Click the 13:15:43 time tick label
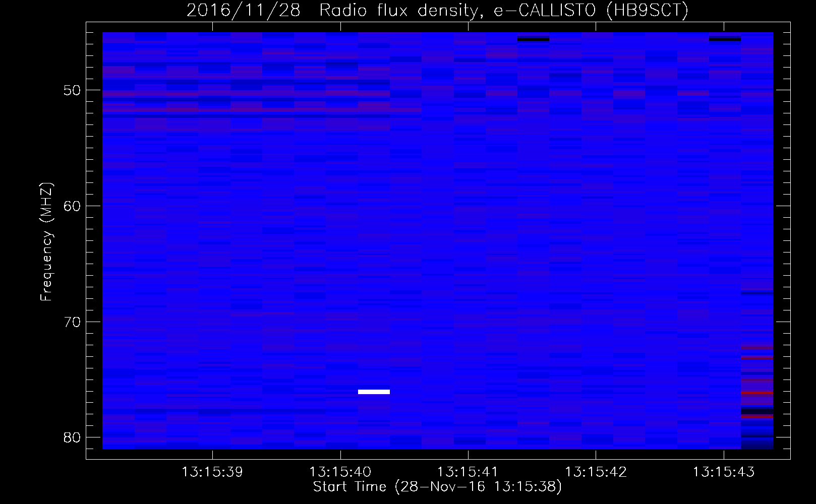The image size is (816, 504). click(x=723, y=472)
